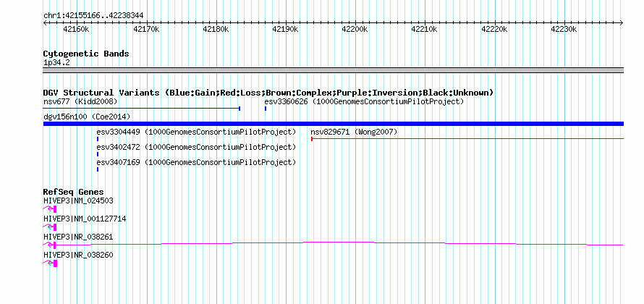
Task: Click the 42160k ruler tick label
Action: [x=76, y=29]
